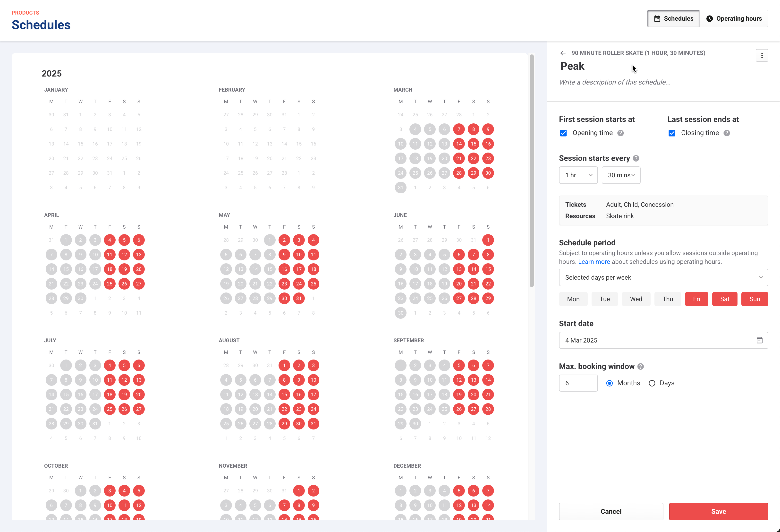Expand Selected days per week dropdown
The height and width of the screenshot is (532, 780).
pyautogui.click(x=663, y=278)
